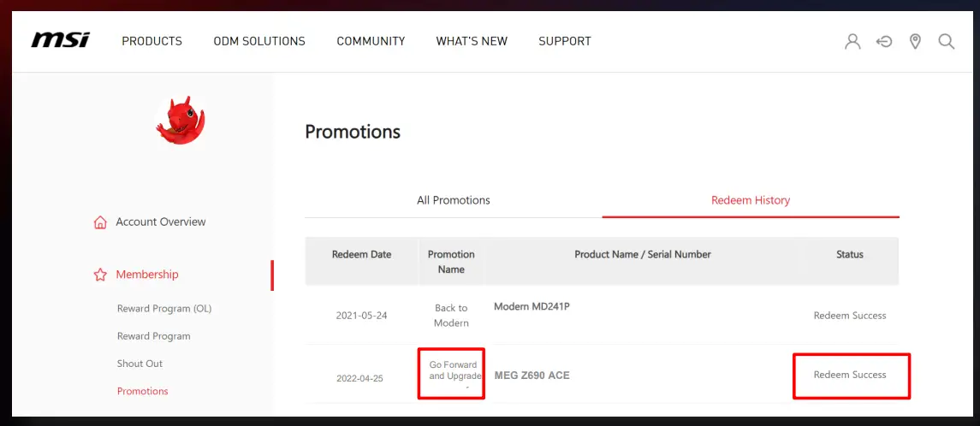Select the Redeem History tab

click(x=751, y=200)
